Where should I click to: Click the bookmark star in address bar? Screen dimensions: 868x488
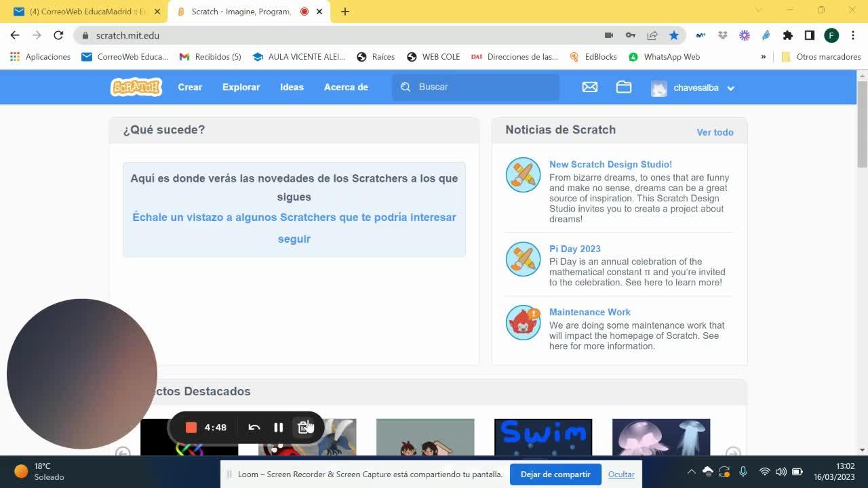click(673, 35)
